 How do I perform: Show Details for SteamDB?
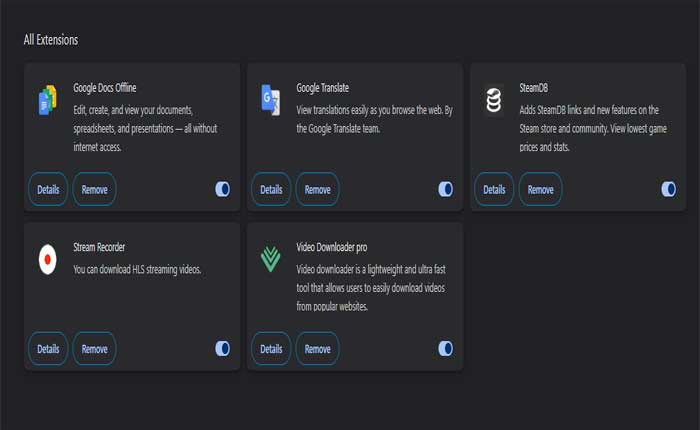coord(494,189)
